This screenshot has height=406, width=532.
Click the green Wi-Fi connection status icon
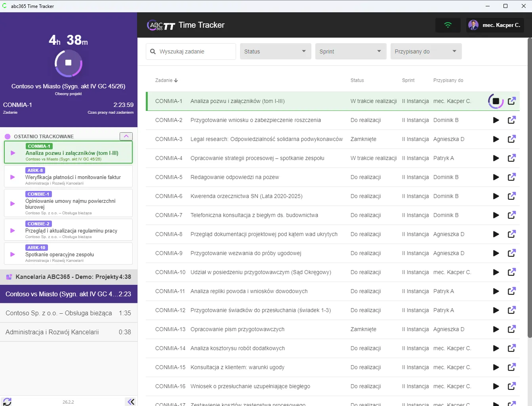point(448,25)
